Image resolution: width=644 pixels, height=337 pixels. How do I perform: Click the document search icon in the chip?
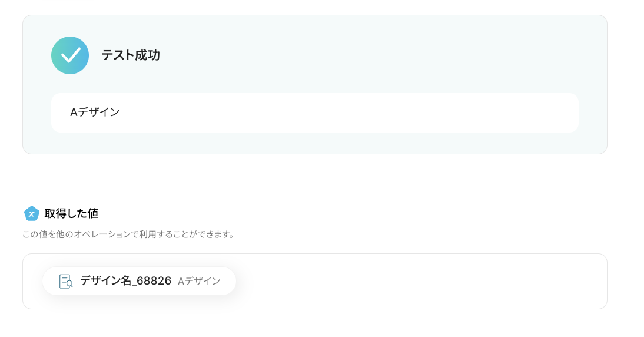(x=65, y=281)
